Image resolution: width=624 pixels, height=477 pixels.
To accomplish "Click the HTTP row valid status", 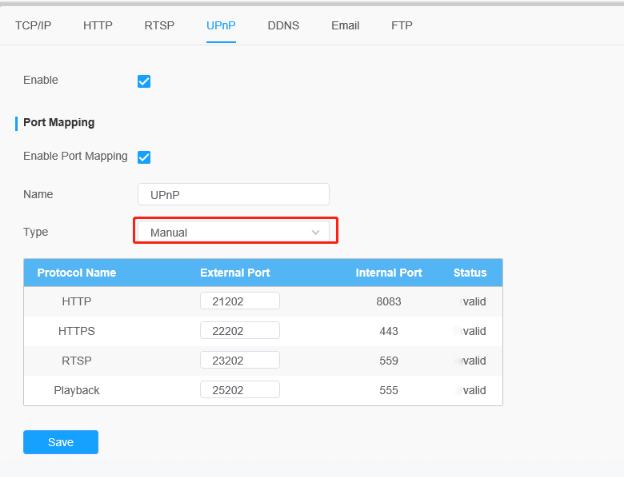I will 472,302.
